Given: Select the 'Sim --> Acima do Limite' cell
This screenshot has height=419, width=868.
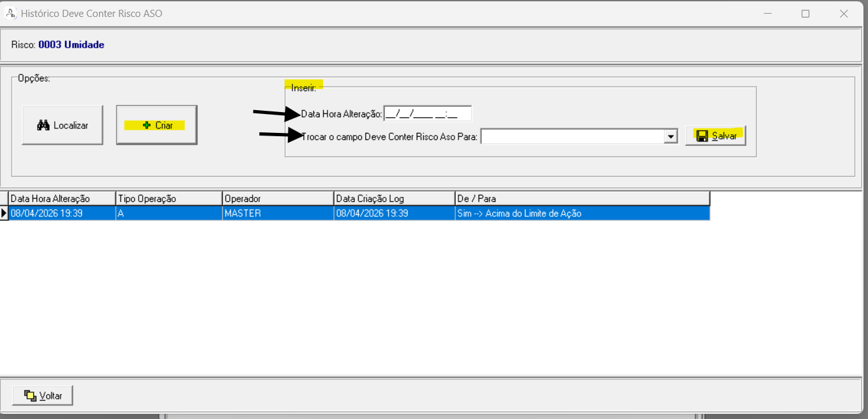Looking at the screenshot, I should [582, 213].
